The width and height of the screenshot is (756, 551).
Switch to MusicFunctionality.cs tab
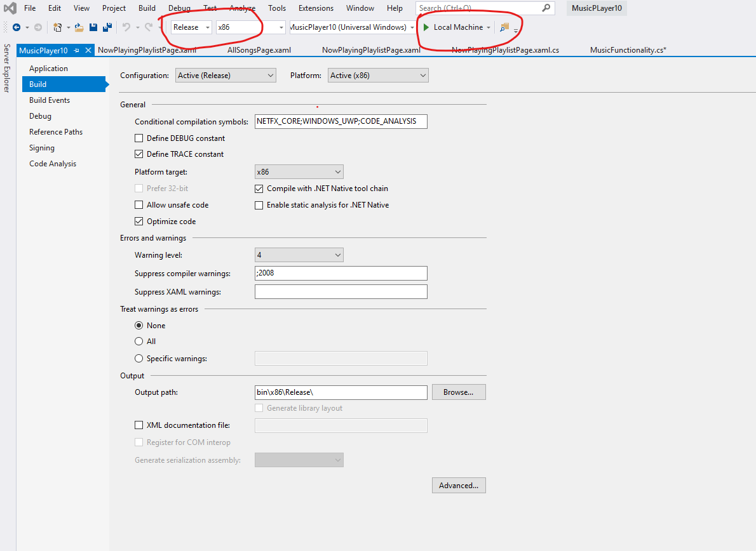(628, 50)
